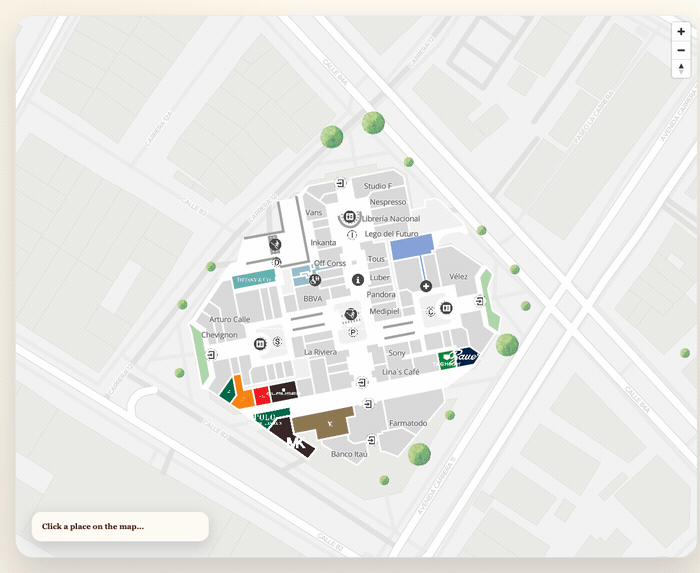Click the first aid plus icon
Viewport: 700px width, 573px height.
point(426,286)
